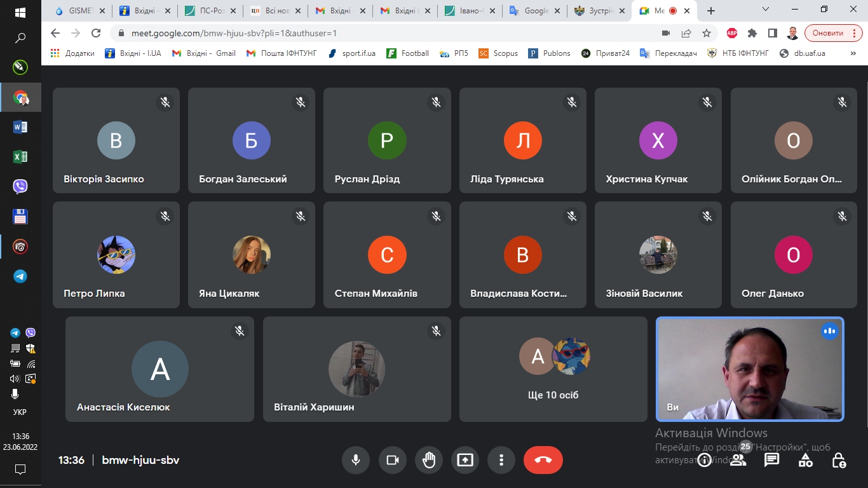This screenshot has height=488, width=868.
Task: Expand the tab search dropdown arrow
Action: pyautogui.click(x=766, y=10)
